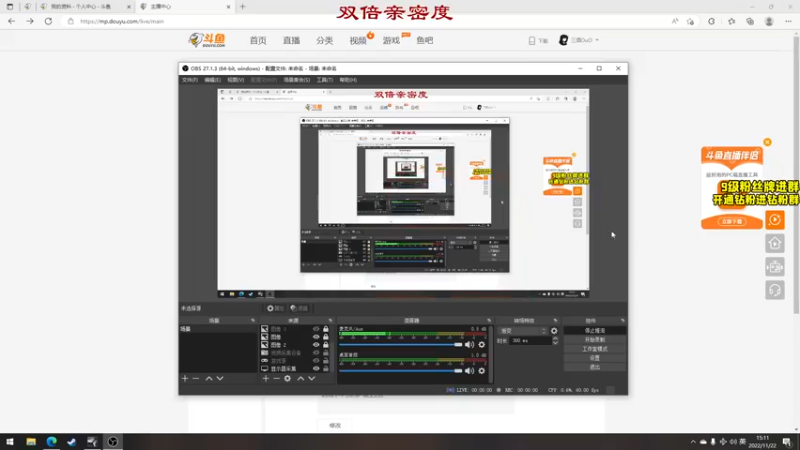The width and height of the screenshot is (800, 450).
Task: Pop out the sources dock panel
Action: pos(330,320)
